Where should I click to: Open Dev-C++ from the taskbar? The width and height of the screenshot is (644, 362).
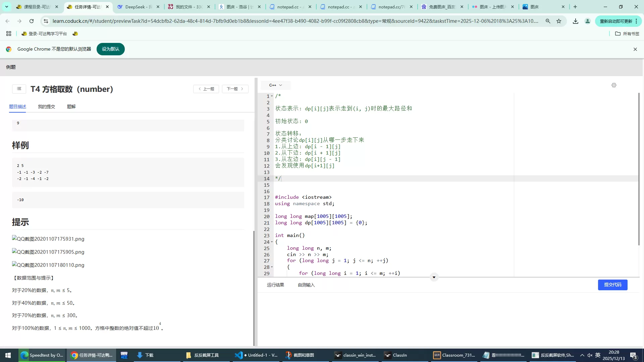pyautogui.click(x=124, y=355)
